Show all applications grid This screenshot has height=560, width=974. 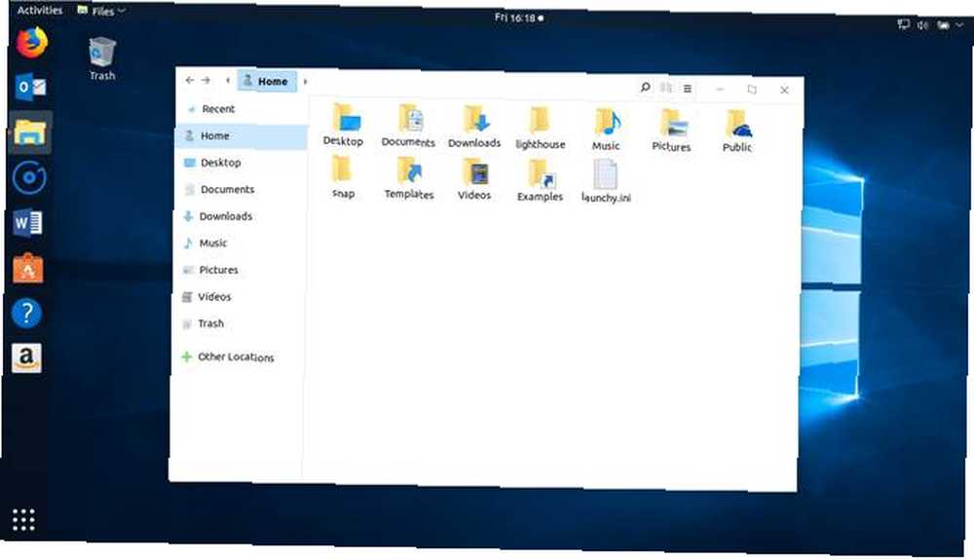click(x=23, y=520)
